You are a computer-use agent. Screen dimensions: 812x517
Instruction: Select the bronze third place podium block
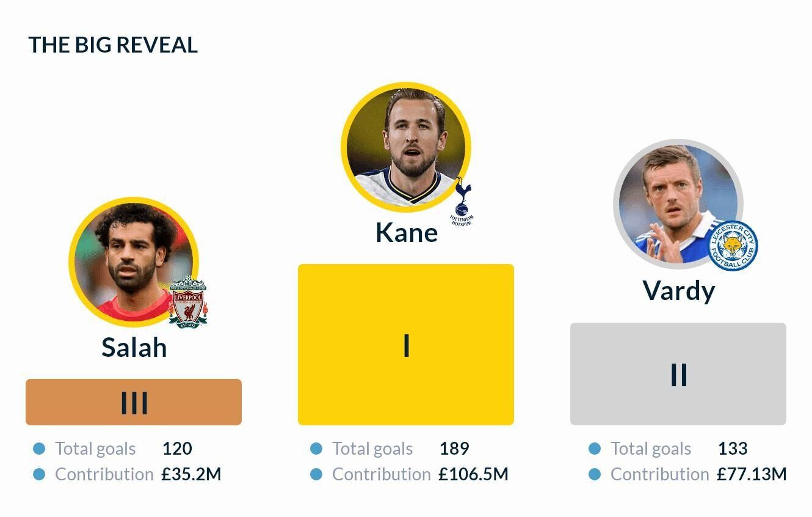click(134, 402)
